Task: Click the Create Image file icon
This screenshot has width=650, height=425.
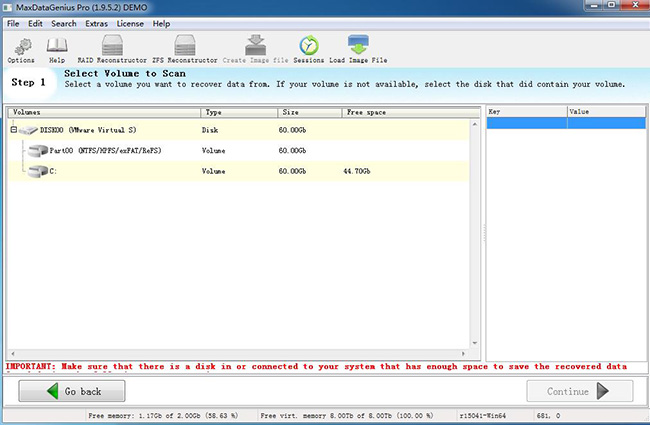Action: tap(255, 45)
